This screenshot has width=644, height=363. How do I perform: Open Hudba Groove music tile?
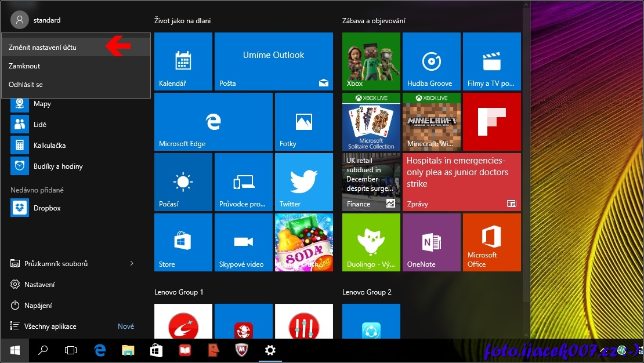pyautogui.click(x=431, y=61)
